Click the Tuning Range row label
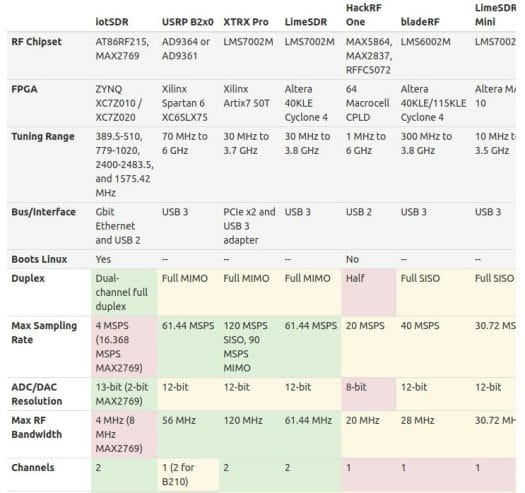The image size is (525, 493). coord(43,137)
